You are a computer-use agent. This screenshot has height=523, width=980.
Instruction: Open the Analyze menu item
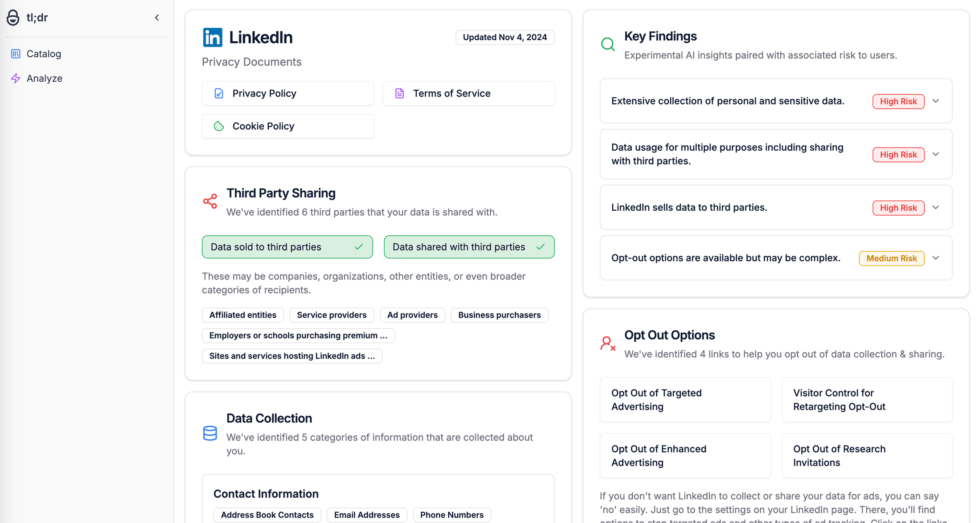tap(45, 78)
